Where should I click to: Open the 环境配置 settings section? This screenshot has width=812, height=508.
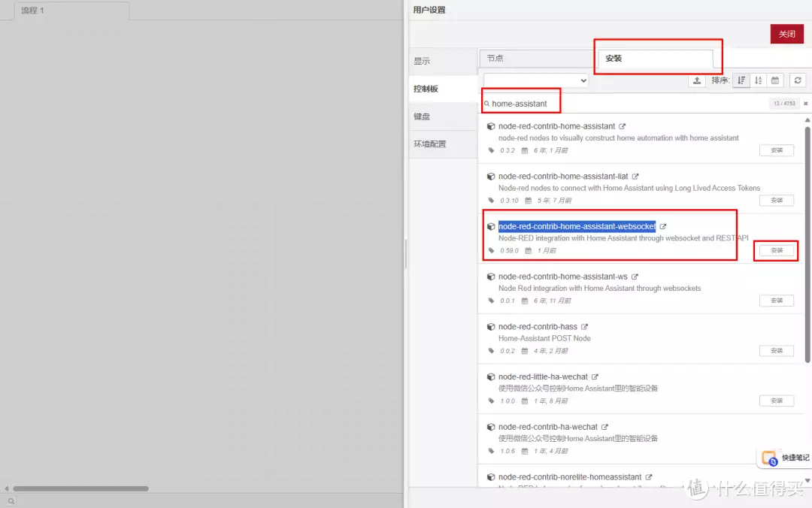click(443, 144)
